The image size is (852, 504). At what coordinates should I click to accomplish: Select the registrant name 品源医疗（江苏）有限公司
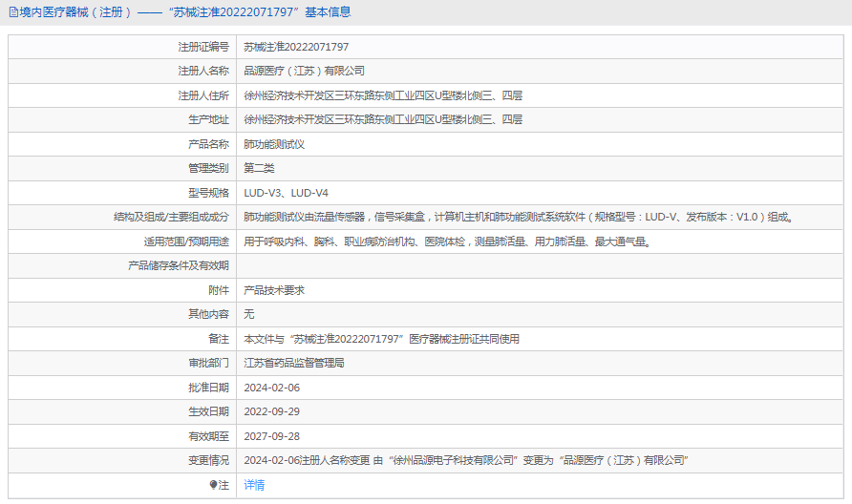pyautogui.click(x=304, y=71)
